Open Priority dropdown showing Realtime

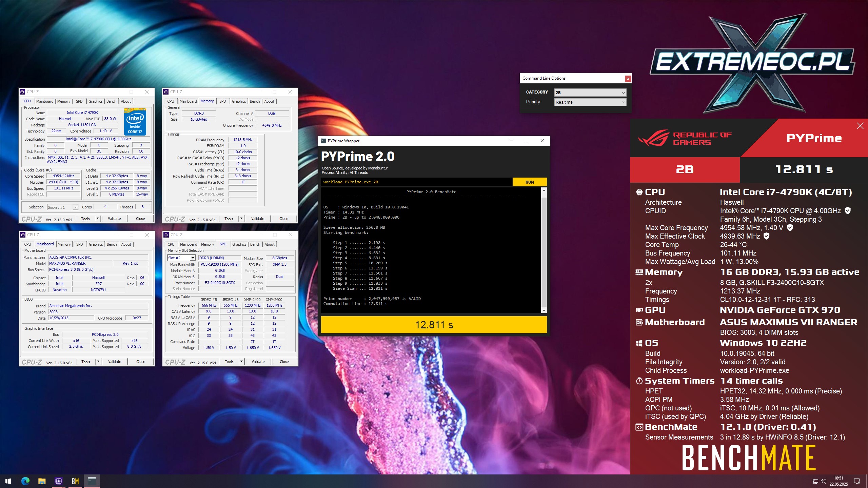point(590,102)
